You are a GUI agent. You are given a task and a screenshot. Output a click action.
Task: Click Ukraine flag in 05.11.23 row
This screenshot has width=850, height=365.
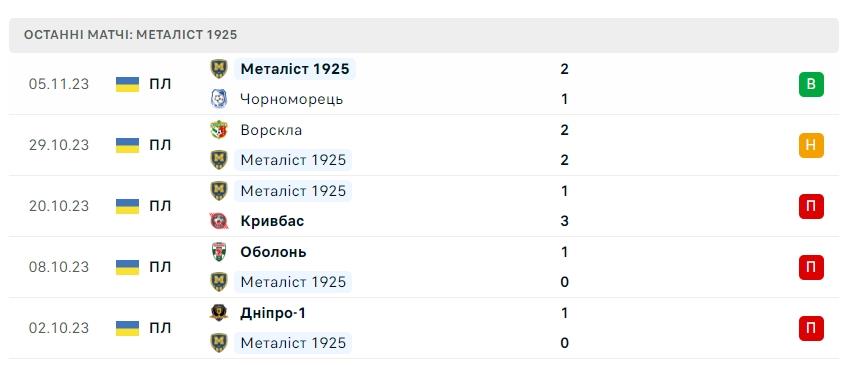(x=127, y=84)
